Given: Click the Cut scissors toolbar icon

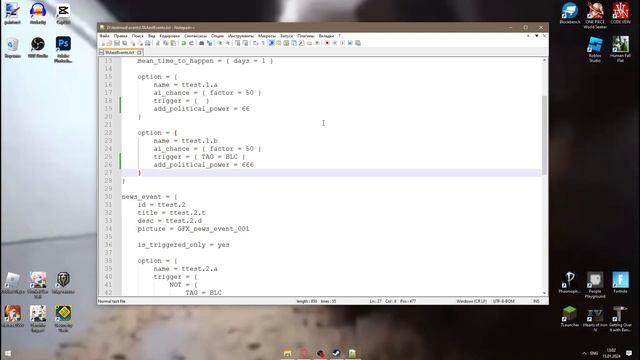Looking at the screenshot, I should click(158, 43).
